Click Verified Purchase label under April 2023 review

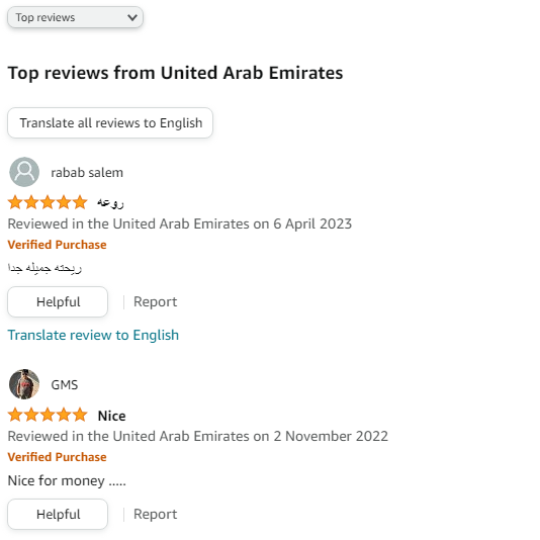click(x=57, y=245)
